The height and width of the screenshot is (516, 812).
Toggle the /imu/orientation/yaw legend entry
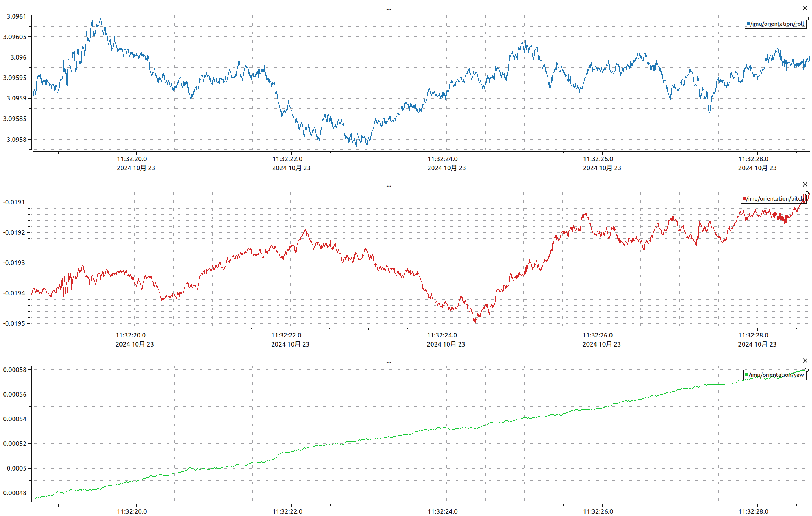(776, 375)
